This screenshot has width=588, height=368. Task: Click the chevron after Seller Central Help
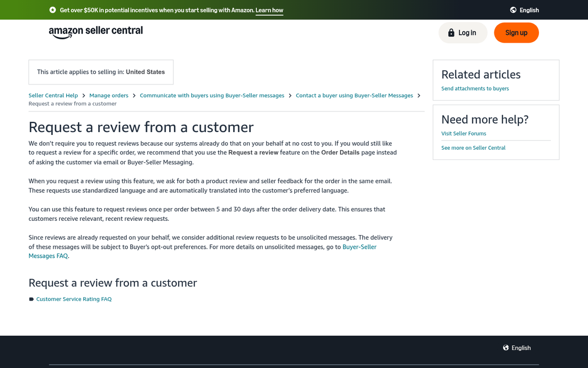tap(83, 95)
